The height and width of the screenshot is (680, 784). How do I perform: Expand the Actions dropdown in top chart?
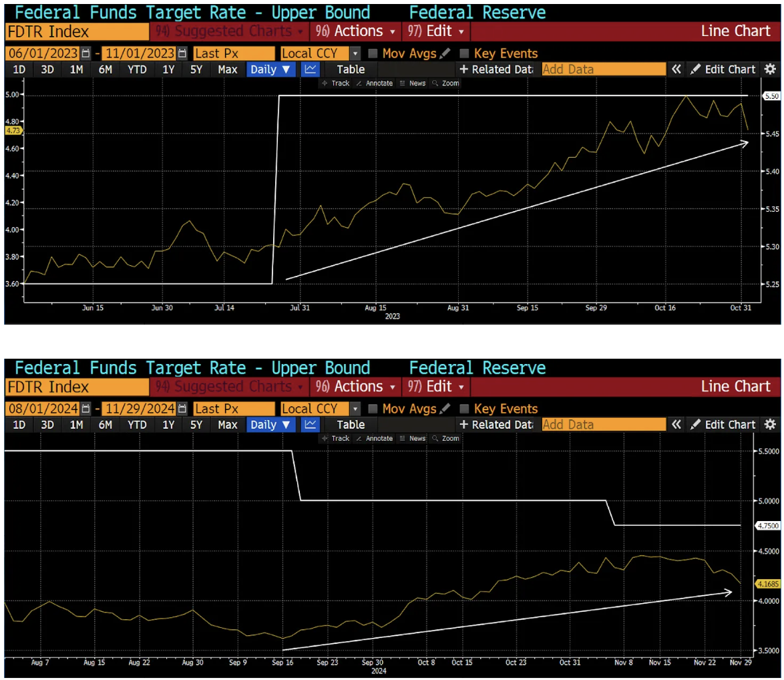point(356,31)
